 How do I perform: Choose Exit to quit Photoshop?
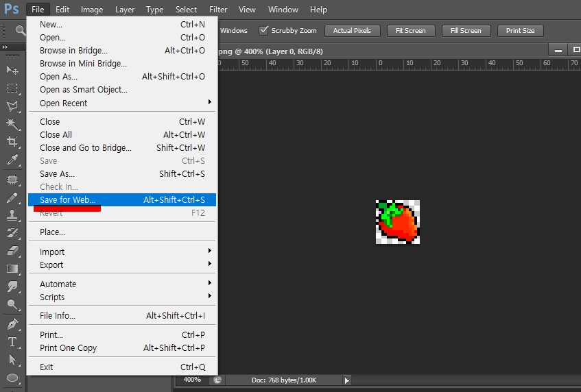[121, 367]
